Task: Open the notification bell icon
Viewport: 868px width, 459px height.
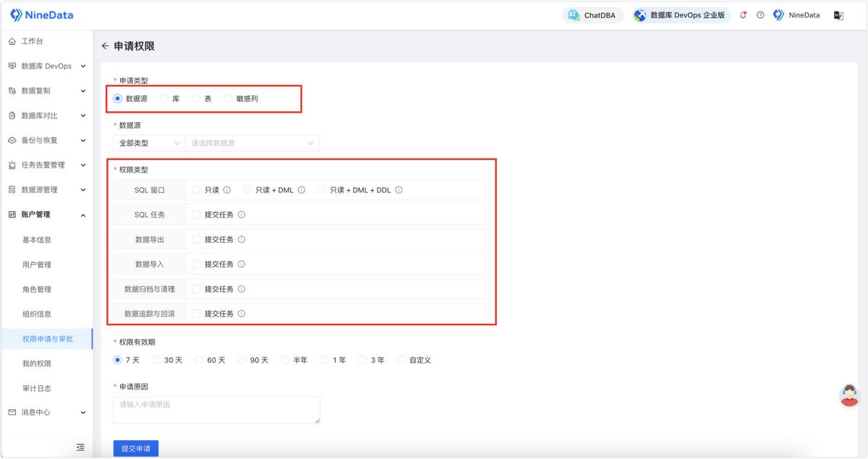Action: click(x=744, y=15)
